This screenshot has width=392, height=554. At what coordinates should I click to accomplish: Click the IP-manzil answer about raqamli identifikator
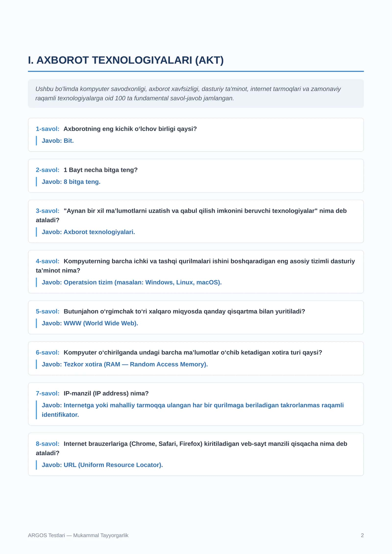pos(193,410)
